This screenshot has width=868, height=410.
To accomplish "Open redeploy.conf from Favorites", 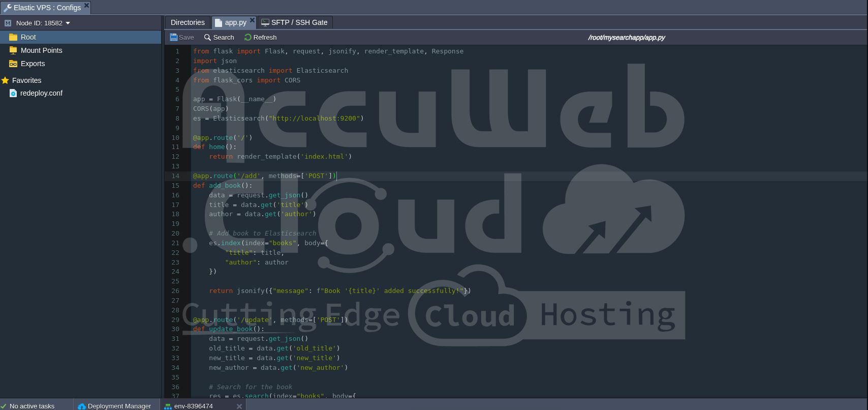I will pyautogui.click(x=41, y=93).
